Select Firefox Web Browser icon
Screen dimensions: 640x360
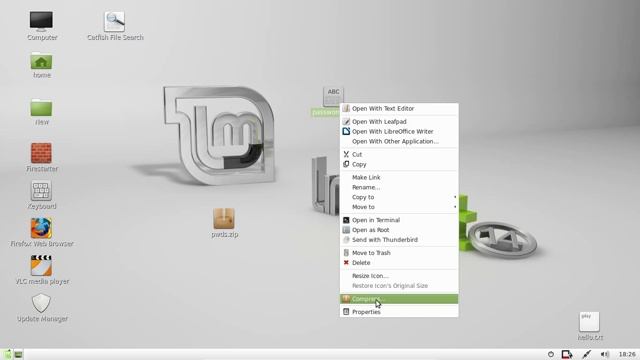pyautogui.click(x=41, y=228)
